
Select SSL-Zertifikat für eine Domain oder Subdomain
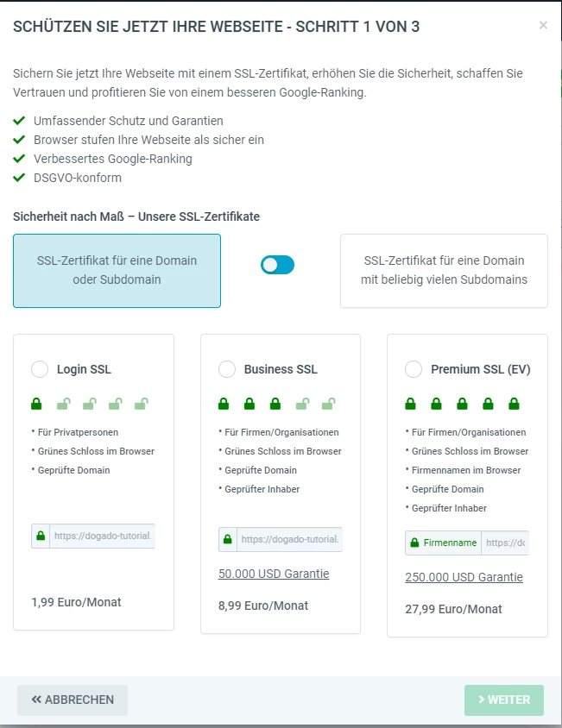117,270
